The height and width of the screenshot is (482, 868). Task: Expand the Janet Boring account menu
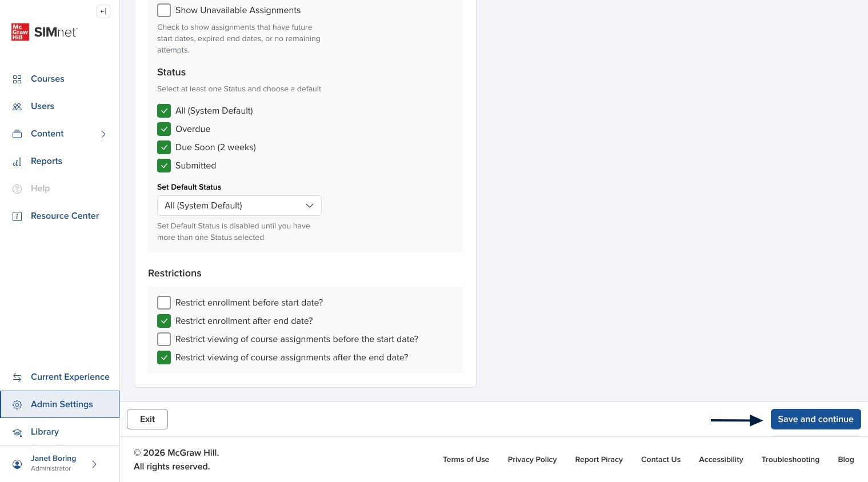point(94,464)
